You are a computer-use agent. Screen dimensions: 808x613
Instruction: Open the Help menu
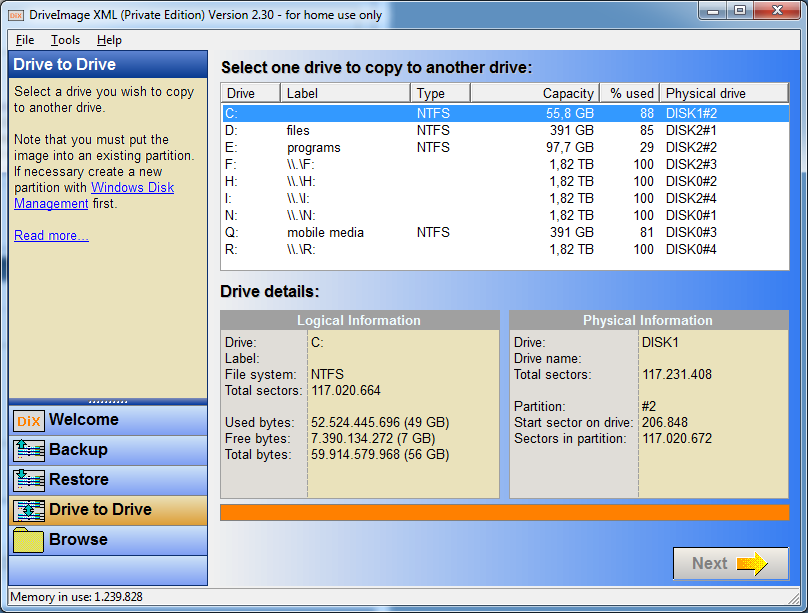pyautogui.click(x=109, y=40)
